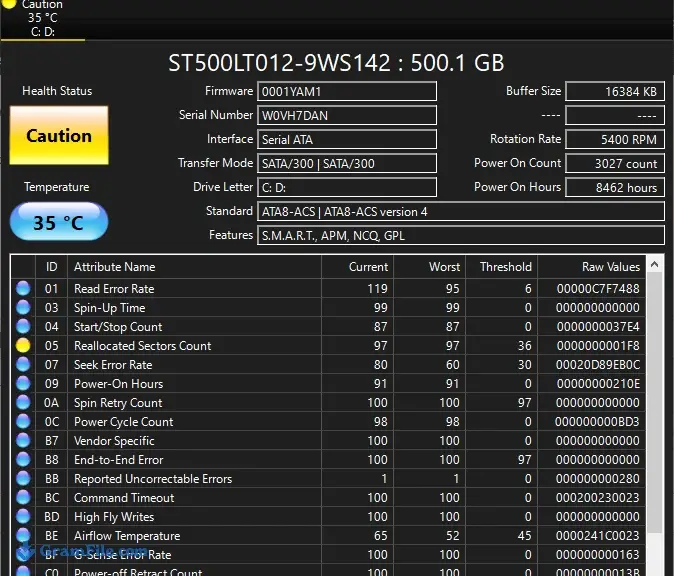Select the End-to-End Error attribute name
Screen dimensions: 674x576
pyautogui.click(x=119, y=460)
